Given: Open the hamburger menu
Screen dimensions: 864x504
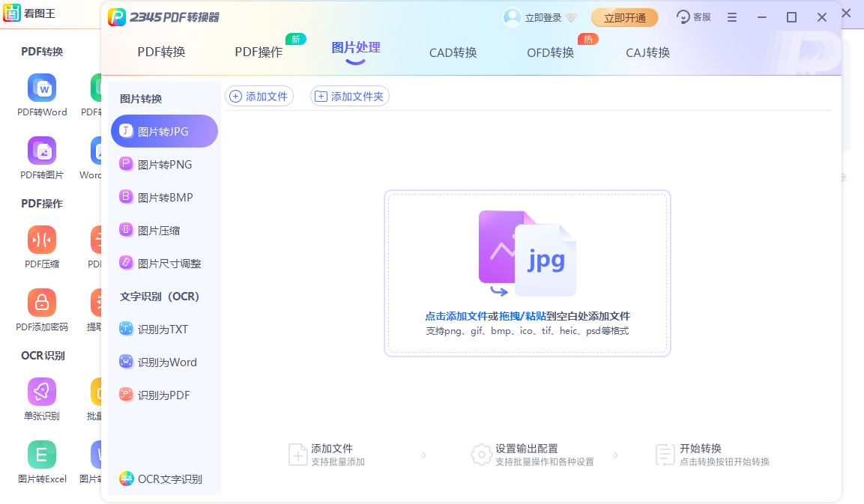Looking at the screenshot, I should (x=731, y=16).
